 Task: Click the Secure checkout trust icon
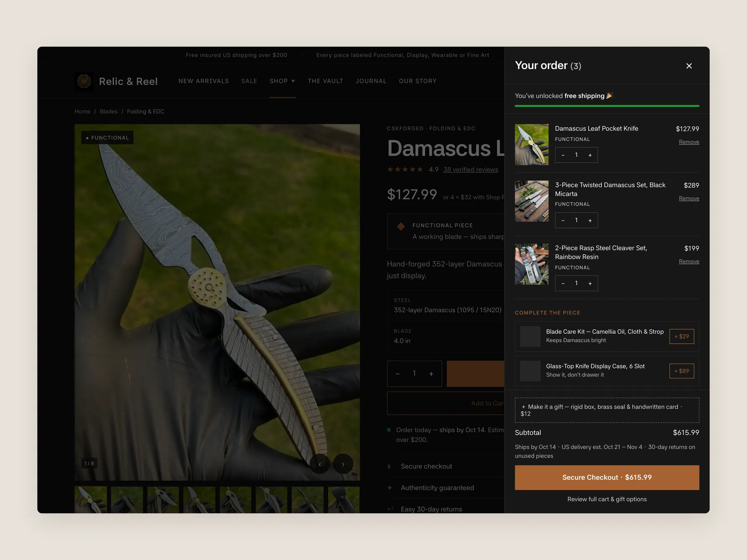[x=389, y=467]
